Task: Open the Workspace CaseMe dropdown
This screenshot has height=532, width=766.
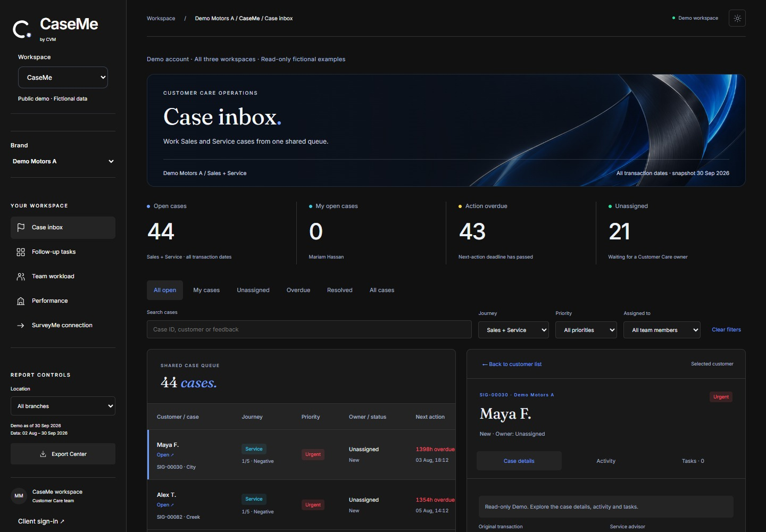Action: (63, 78)
